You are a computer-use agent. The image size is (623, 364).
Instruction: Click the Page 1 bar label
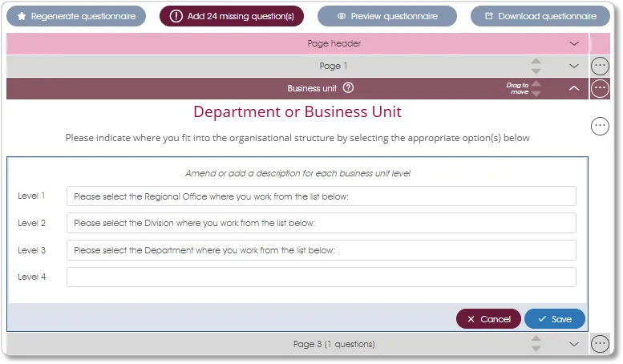point(334,66)
